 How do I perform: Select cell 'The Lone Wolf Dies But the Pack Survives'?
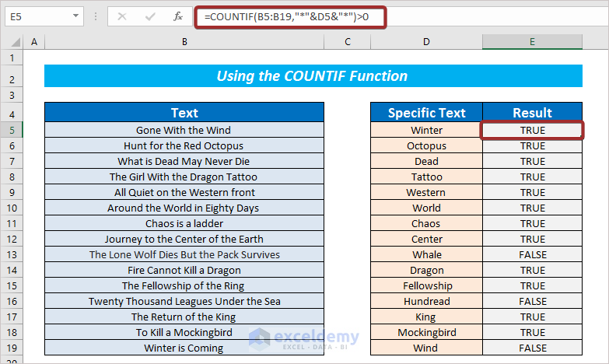point(184,254)
